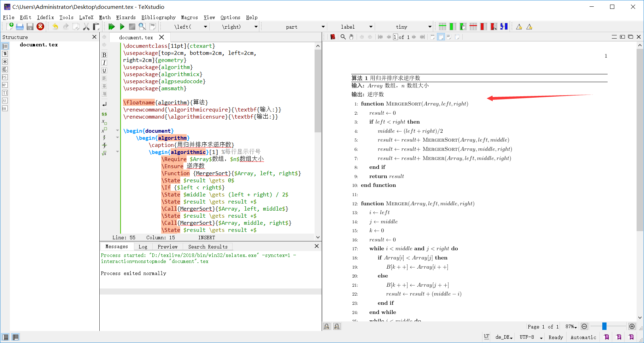Viewport: 644px width, 343px height.
Task: Click the PDF page number field
Action: coord(395,37)
